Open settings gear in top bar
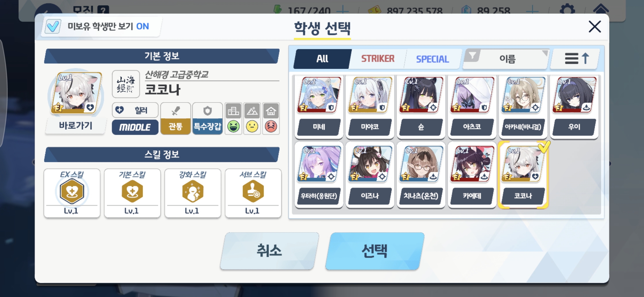Image resolution: width=644 pixels, height=297 pixels. point(567,10)
